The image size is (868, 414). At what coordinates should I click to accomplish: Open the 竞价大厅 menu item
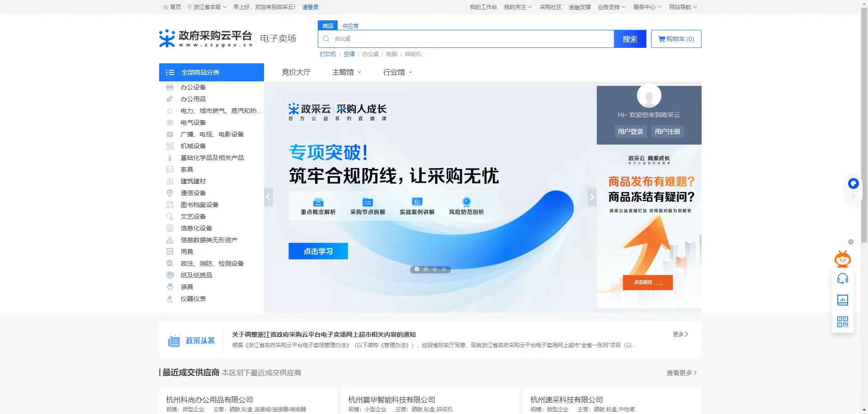click(296, 72)
